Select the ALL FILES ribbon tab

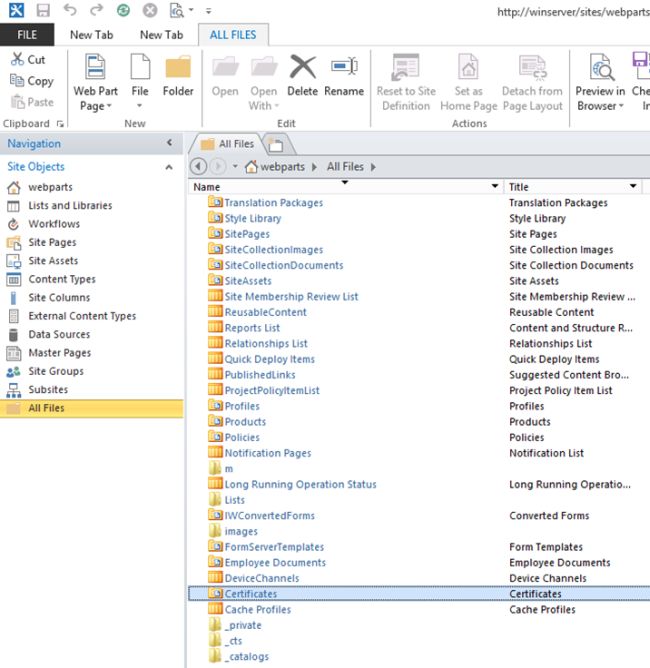[x=233, y=35]
